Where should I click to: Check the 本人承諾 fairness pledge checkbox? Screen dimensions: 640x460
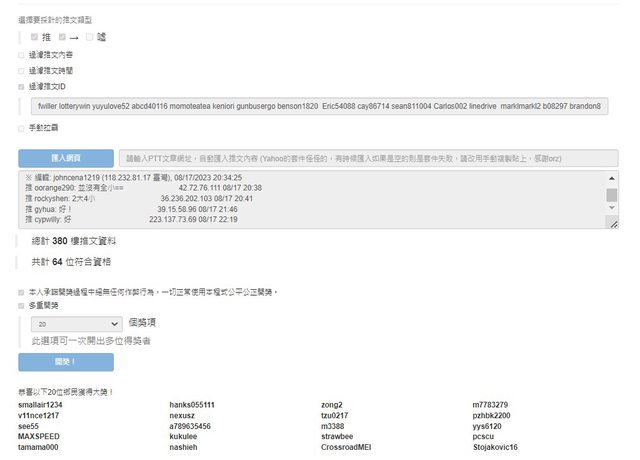coord(22,292)
